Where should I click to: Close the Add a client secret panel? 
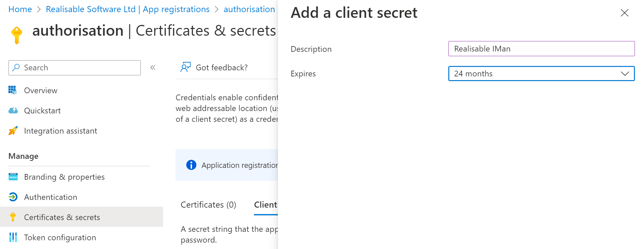[624, 13]
